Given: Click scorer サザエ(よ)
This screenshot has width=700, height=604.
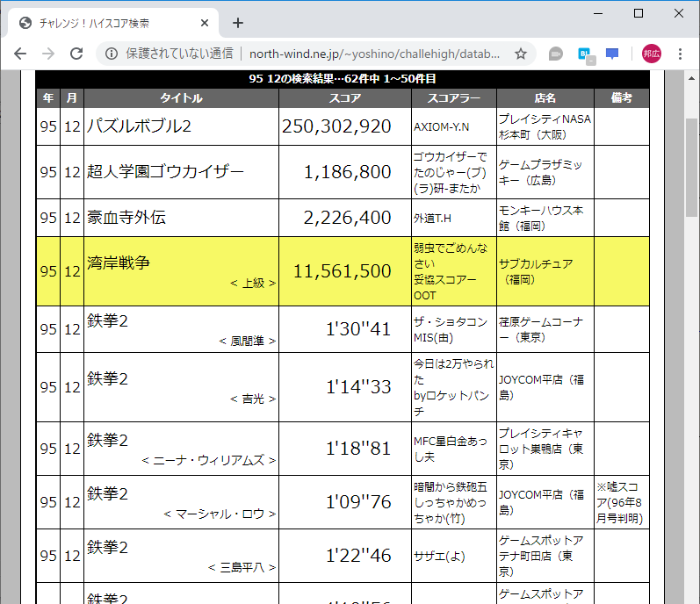Looking at the screenshot, I should [x=439, y=557].
